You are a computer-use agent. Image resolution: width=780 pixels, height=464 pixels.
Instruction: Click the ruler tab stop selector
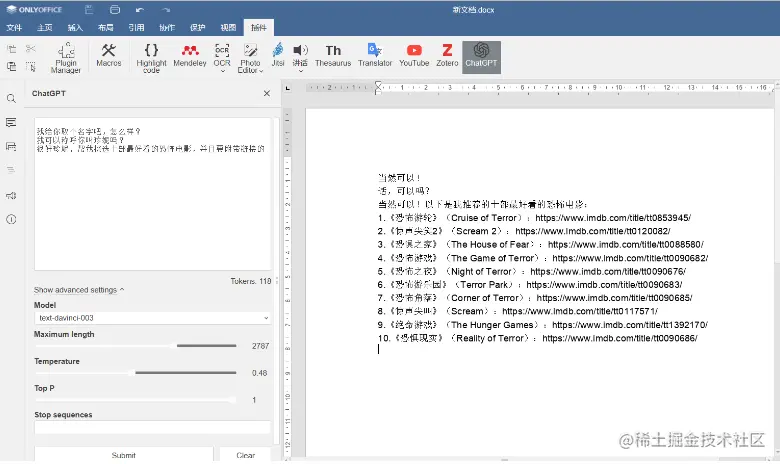point(288,88)
